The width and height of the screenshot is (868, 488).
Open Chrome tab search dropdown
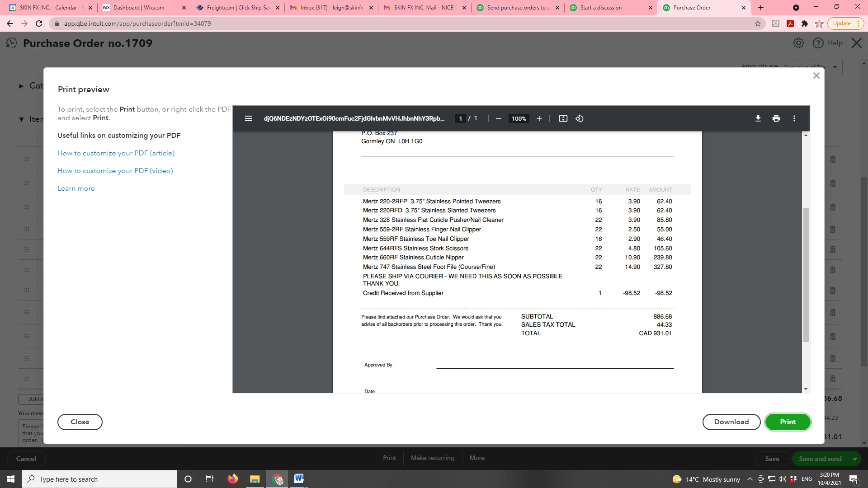pyautogui.click(x=796, y=8)
